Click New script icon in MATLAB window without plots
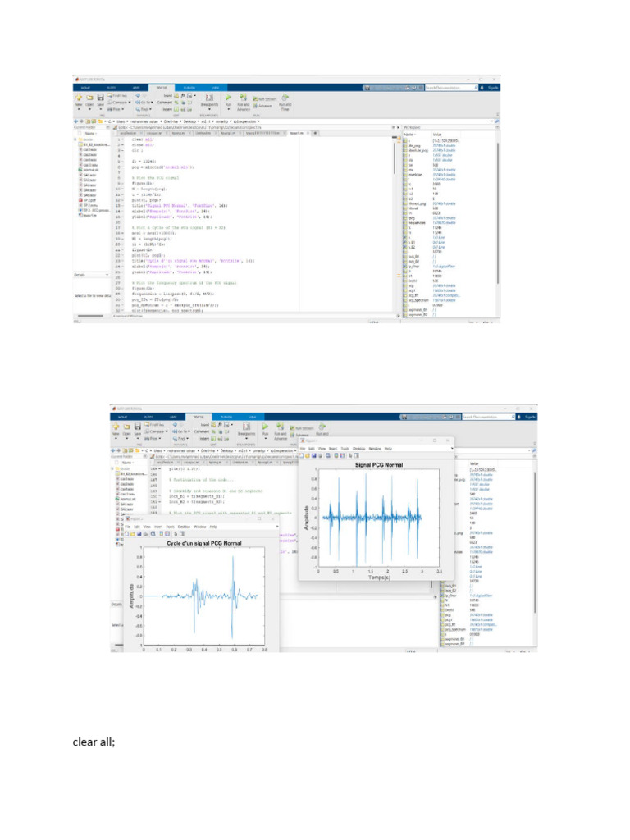Viewport: 630px width, 840px height. (x=78, y=97)
